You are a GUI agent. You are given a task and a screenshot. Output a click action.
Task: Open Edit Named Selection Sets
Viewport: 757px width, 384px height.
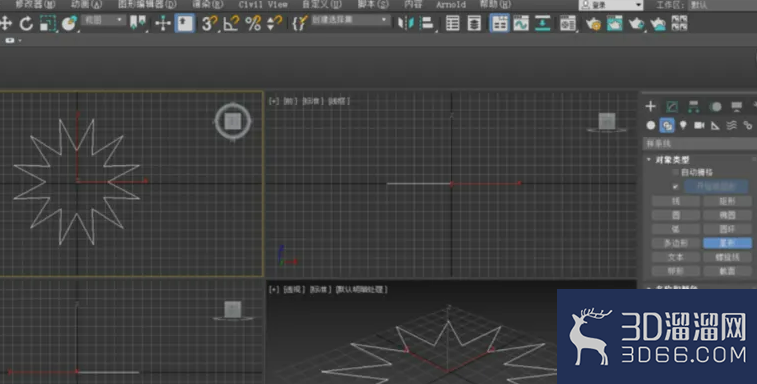299,23
